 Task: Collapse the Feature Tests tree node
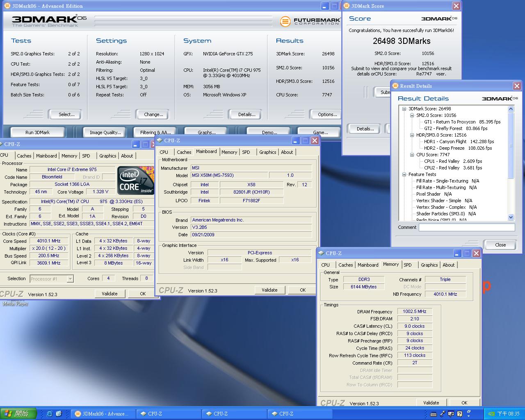pyautogui.click(x=404, y=174)
